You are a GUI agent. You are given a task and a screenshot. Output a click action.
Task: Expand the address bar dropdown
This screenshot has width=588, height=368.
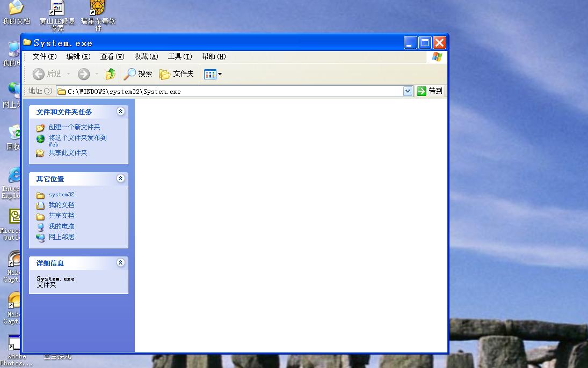[408, 91]
